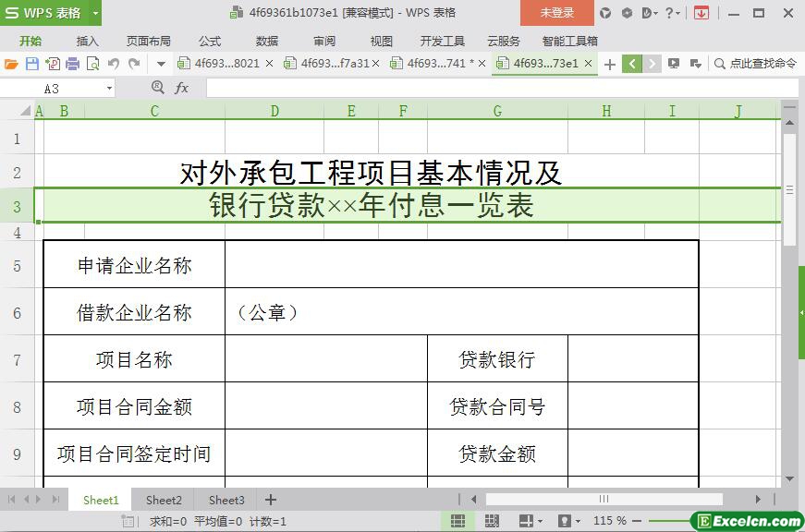Screen dimensions: 805x532
Task: Open the WPS 表格 application menu dropdown
Action: pos(95,13)
